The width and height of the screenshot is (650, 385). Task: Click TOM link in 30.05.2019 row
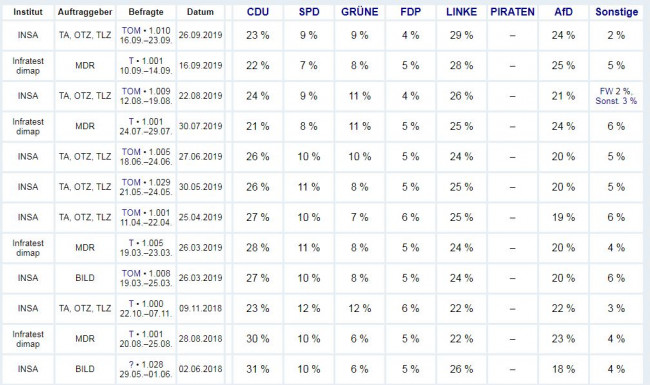click(x=131, y=182)
